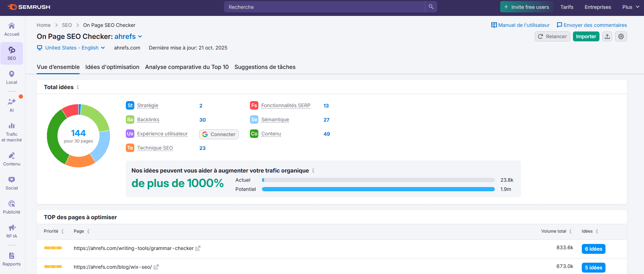Click the Co Contenu category icon

coord(254,134)
